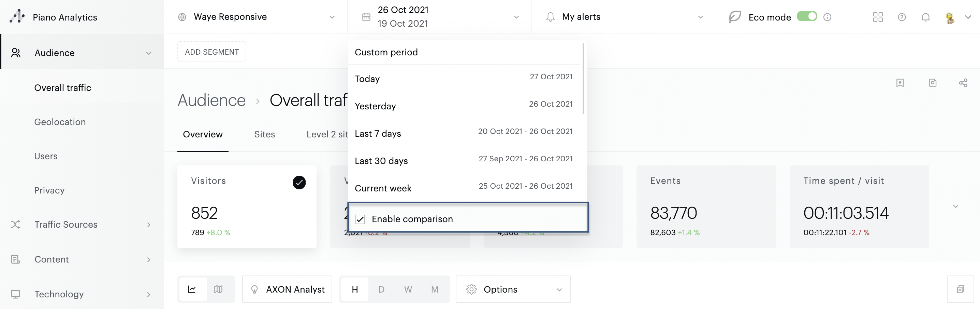Screen dimensions: 980x309
Task: Open the AXON Analyst button
Action: click(x=287, y=289)
